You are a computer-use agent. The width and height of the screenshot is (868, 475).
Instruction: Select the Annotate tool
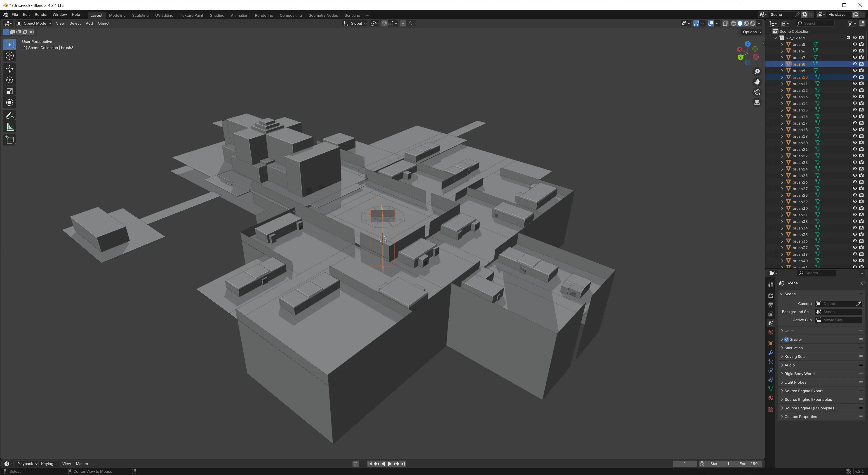point(10,116)
